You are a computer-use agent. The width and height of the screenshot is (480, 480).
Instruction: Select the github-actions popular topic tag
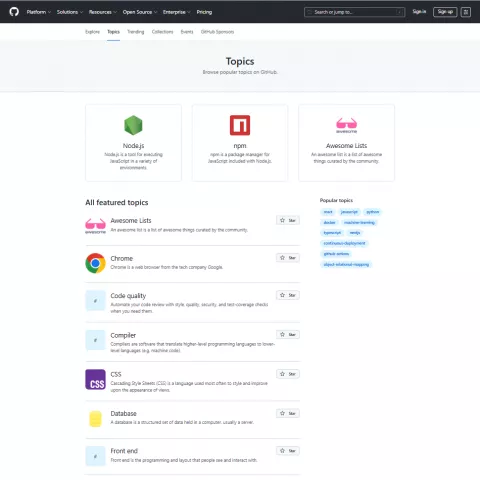click(336, 254)
